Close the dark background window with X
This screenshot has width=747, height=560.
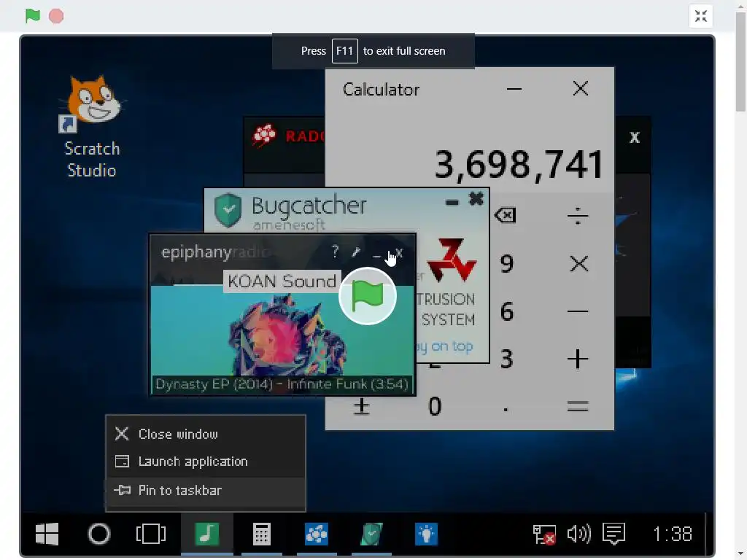(x=634, y=138)
